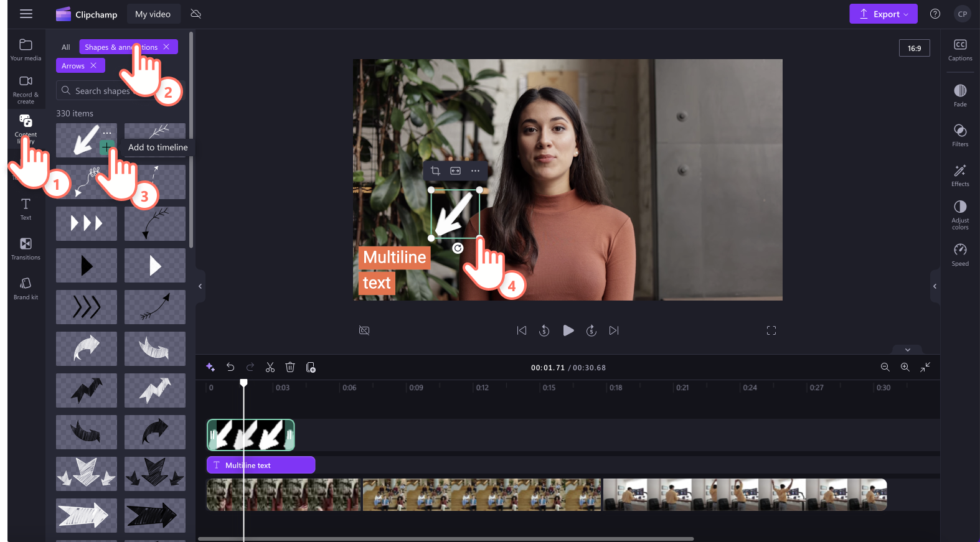Image resolution: width=980 pixels, height=542 pixels.
Task: Open options on white arrow thumbnail
Action: (107, 133)
